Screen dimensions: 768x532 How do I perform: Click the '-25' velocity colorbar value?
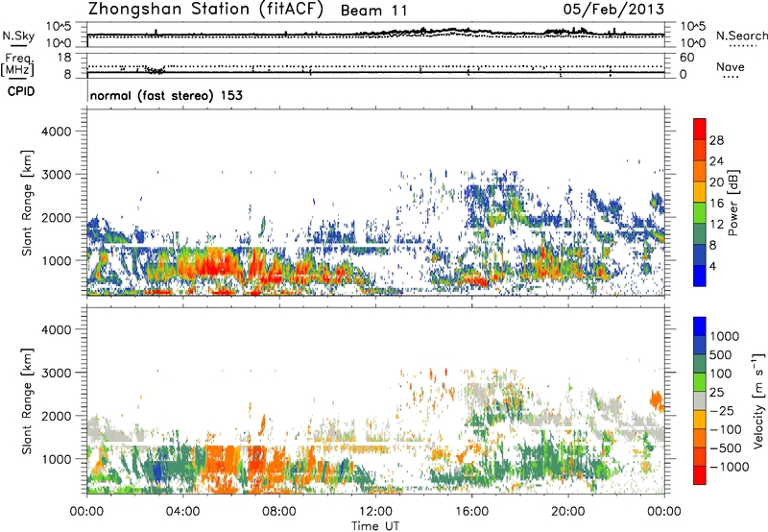coord(723,411)
